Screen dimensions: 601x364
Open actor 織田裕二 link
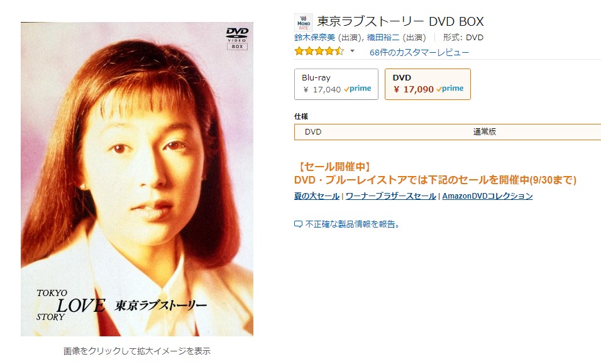[383, 38]
